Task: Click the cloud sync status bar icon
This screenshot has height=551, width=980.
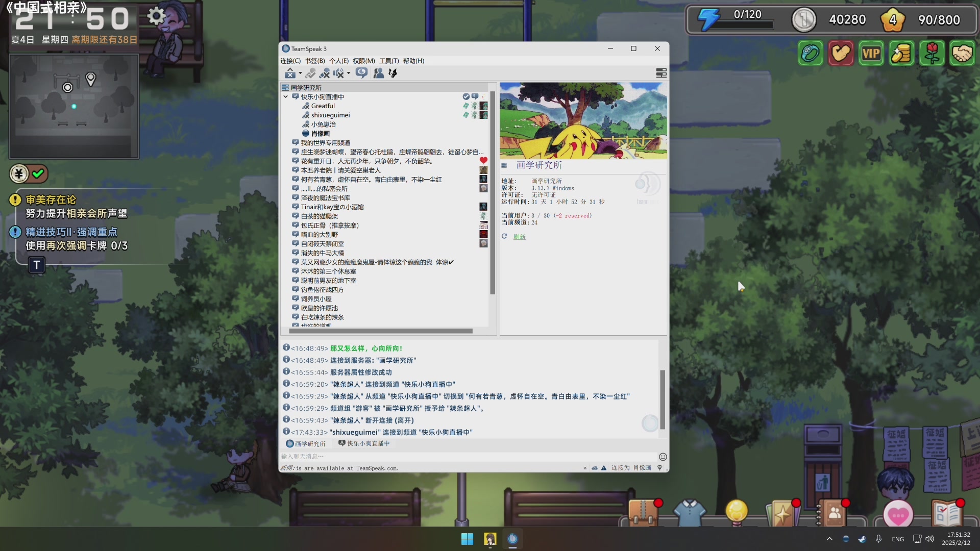Action: pos(595,468)
